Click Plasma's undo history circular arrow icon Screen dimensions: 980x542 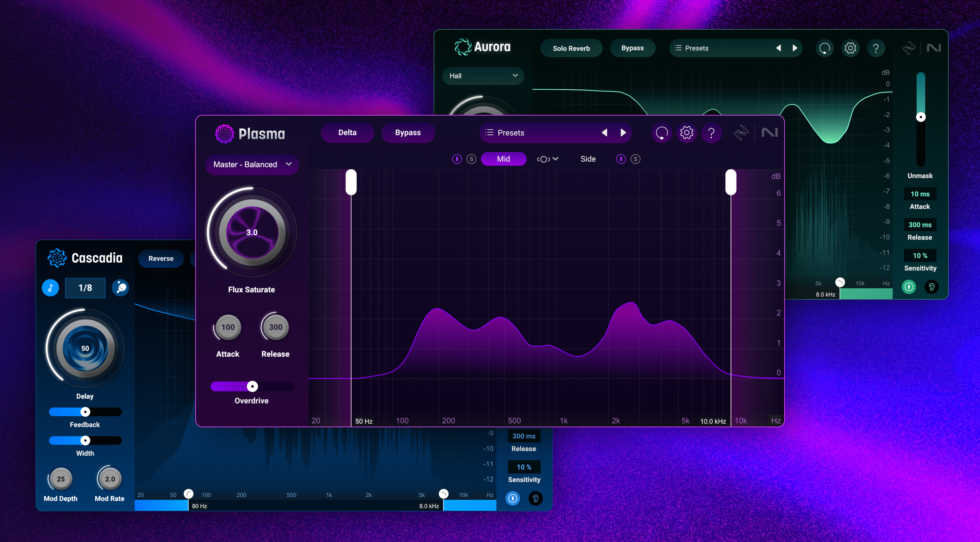(x=662, y=133)
